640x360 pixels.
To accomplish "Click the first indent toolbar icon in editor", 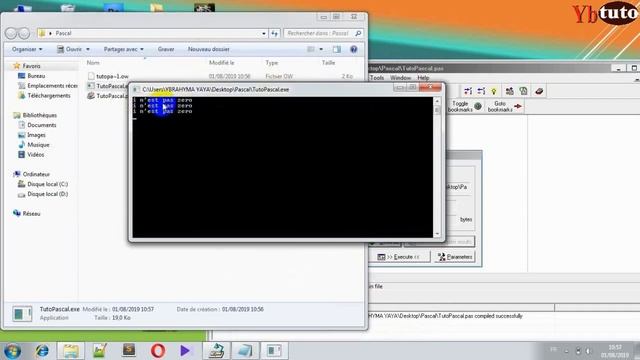I will pyautogui.click(x=468, y=91).
